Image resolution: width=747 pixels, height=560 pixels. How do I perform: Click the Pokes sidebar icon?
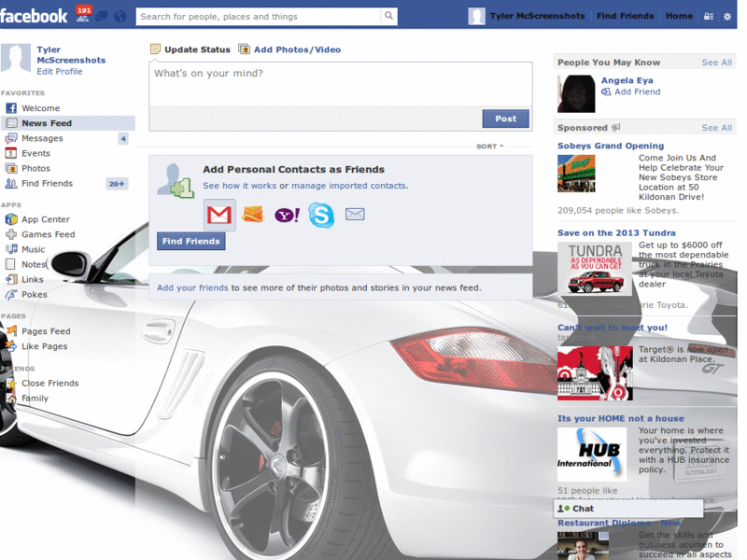(x=11, y=295)
